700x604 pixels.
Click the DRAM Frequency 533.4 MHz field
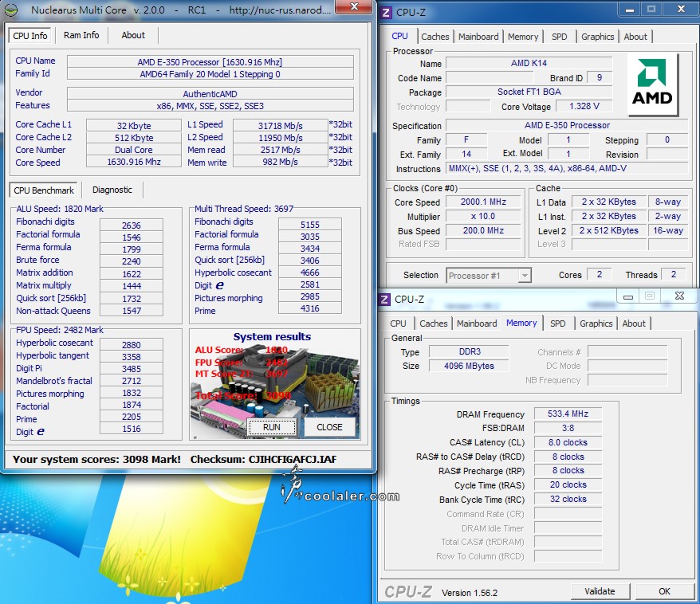[x=568, y=414]
